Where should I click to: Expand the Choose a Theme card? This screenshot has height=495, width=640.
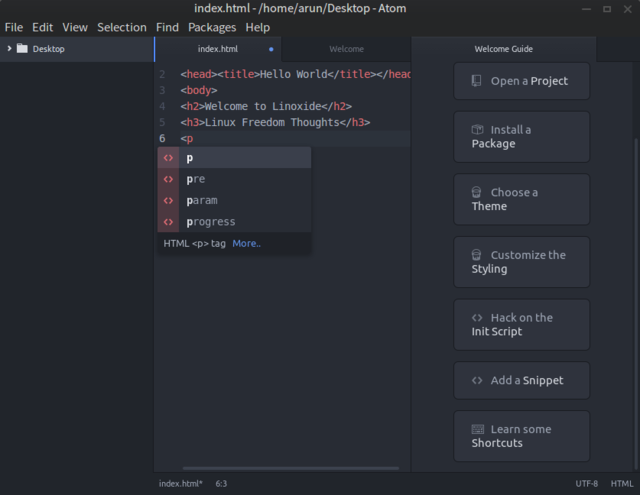click(x=522, y=199)
